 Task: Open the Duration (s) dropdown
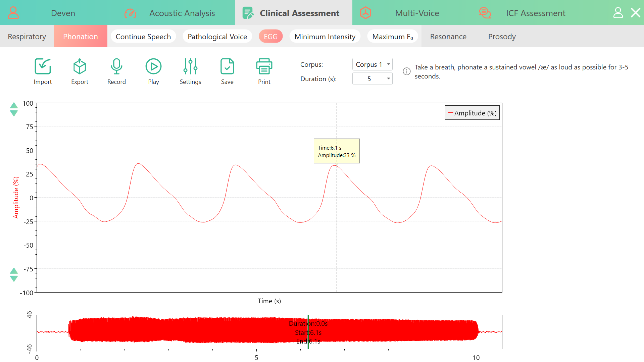click(372, 79)
